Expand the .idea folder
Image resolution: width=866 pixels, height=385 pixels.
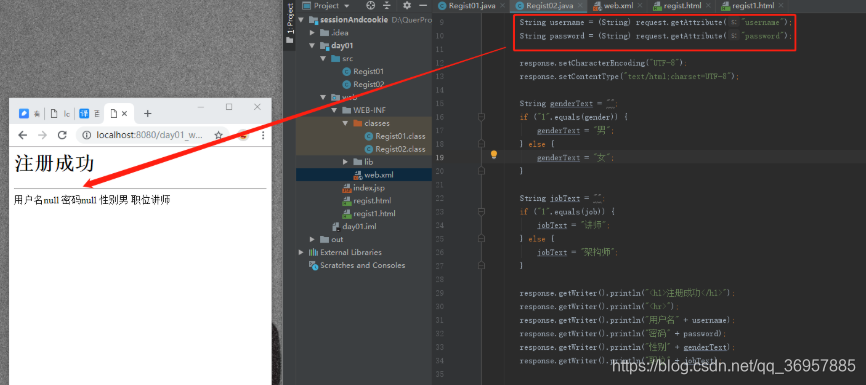coord(313,33)
